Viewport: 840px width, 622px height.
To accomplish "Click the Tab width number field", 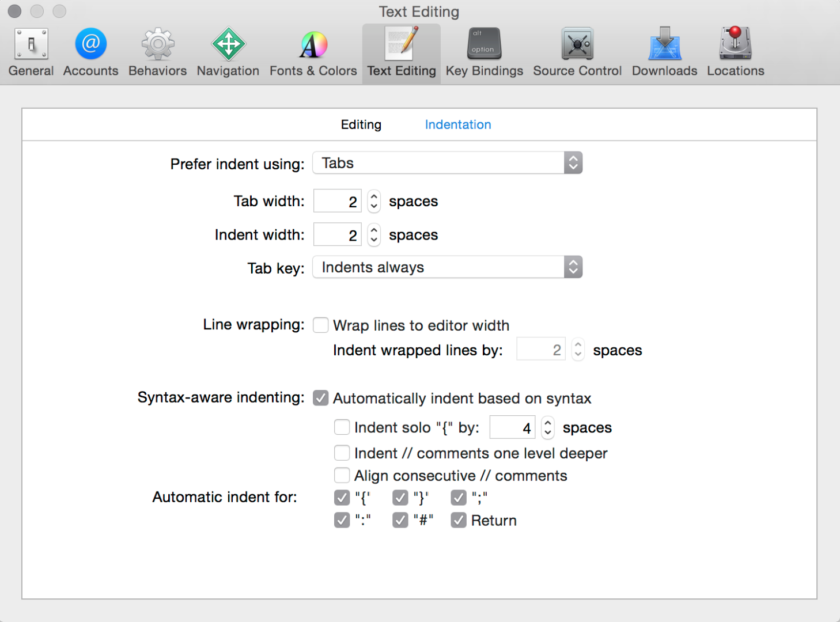I will point(338,202).
